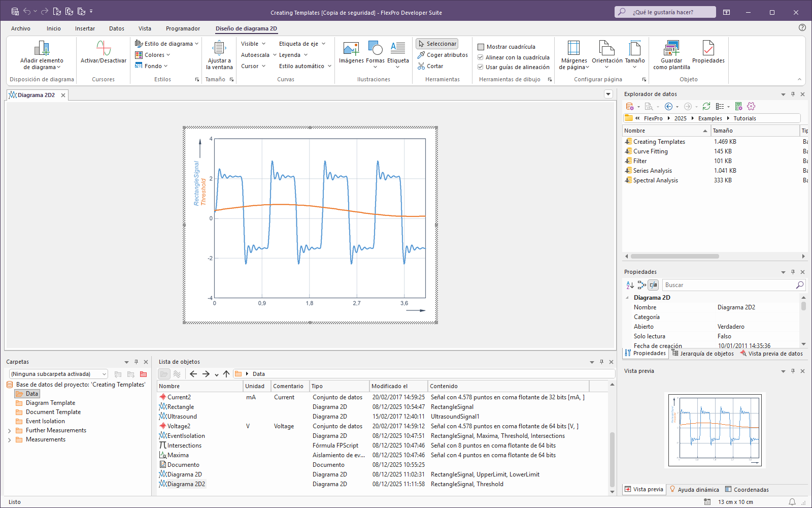
Task: Toggle Usar guías de alineación checkbox
Action: pos(481,67)
